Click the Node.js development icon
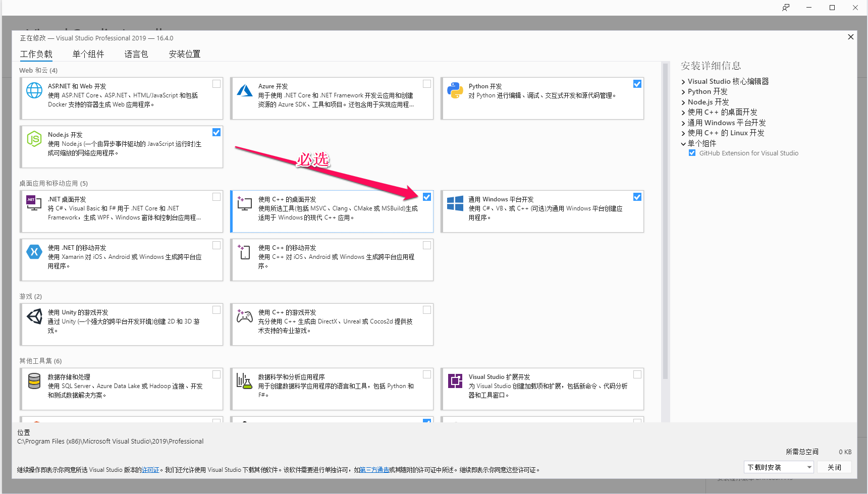Screen dimensions: 868x494 coord(34,139)
